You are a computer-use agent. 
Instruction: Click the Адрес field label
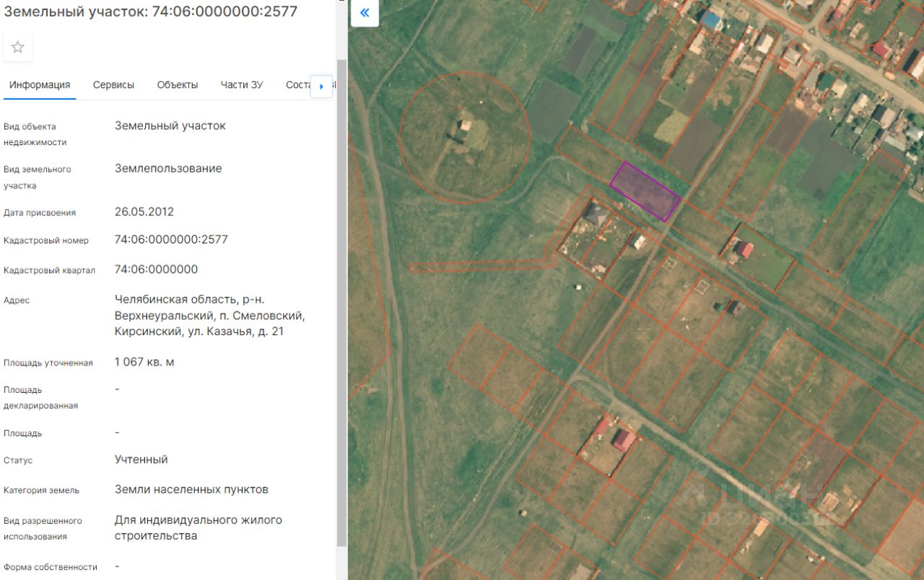click(x=17, y=300)
